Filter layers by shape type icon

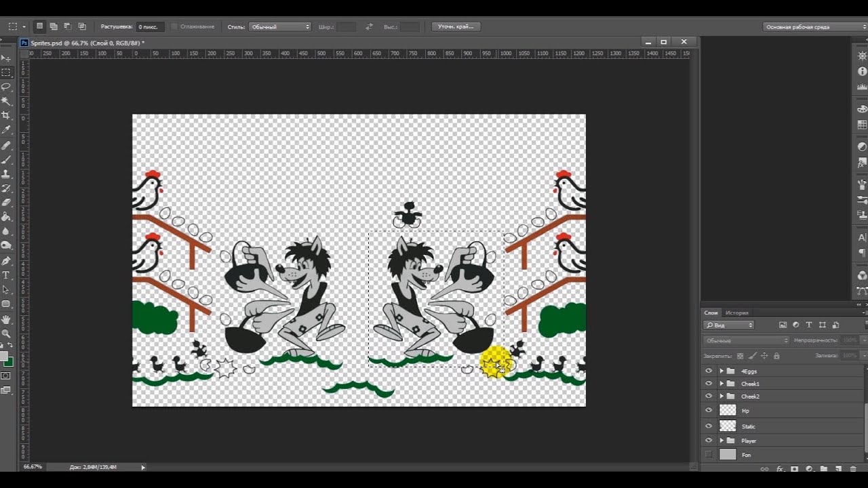pos(823,325)
